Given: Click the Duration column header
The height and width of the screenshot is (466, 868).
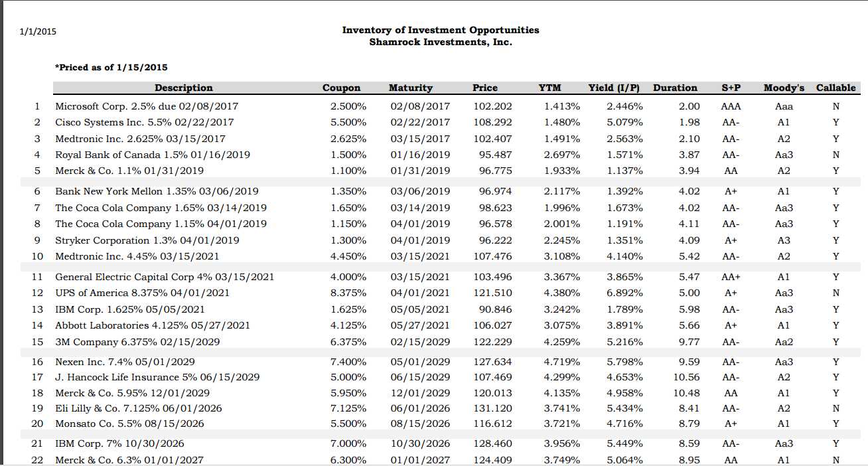Looking at the screenshot, I should point(675,88).
